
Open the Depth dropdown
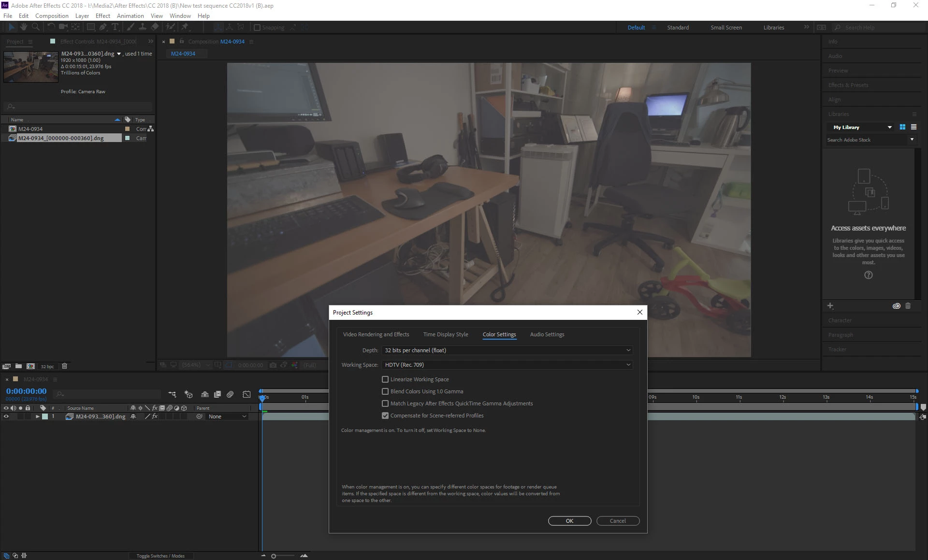507,350
